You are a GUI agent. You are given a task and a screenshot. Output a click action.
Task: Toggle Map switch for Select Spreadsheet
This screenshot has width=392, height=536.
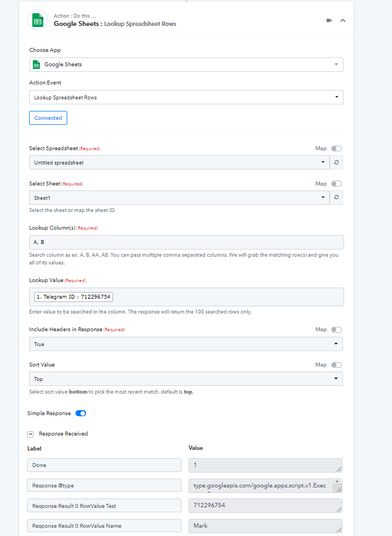(x=336, y=148)
